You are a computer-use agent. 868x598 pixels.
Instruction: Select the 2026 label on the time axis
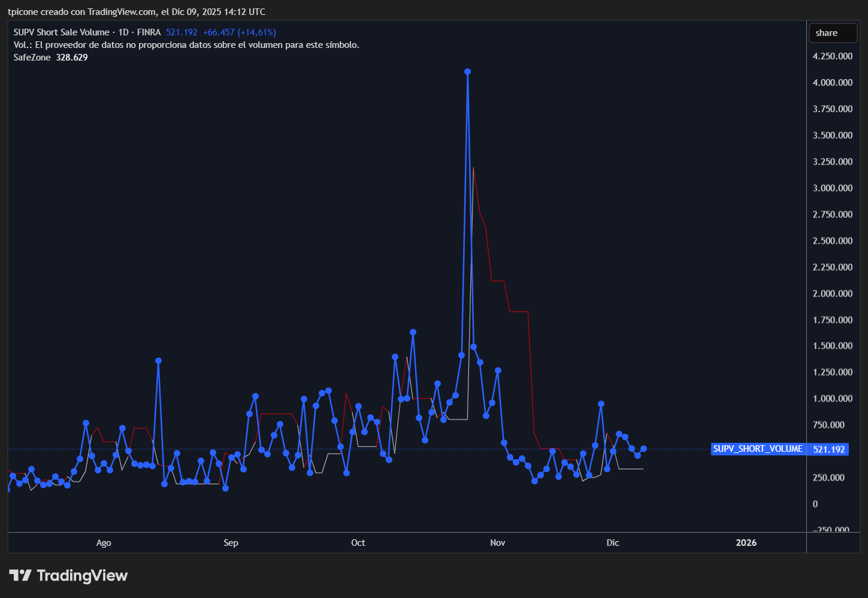[x=746, y=542]
